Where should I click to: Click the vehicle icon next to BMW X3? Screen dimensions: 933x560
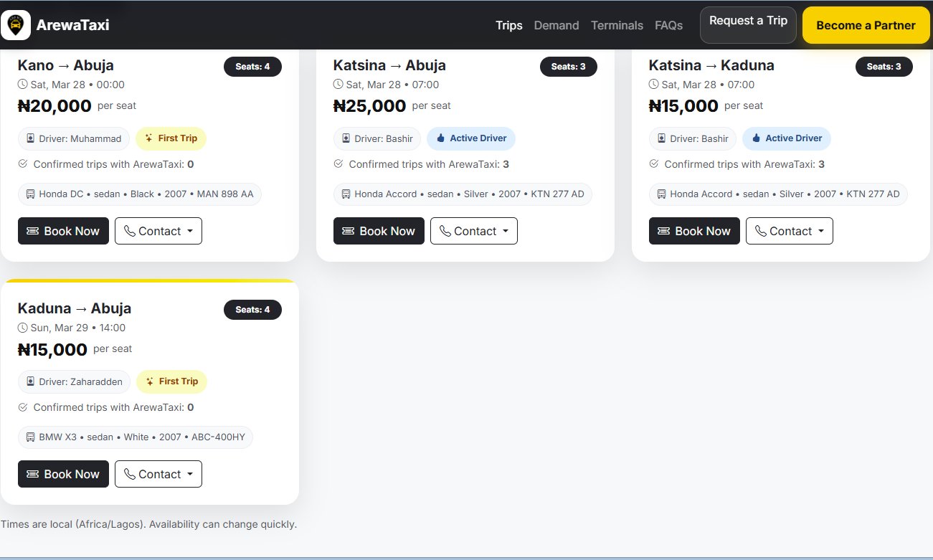[31, 437]
